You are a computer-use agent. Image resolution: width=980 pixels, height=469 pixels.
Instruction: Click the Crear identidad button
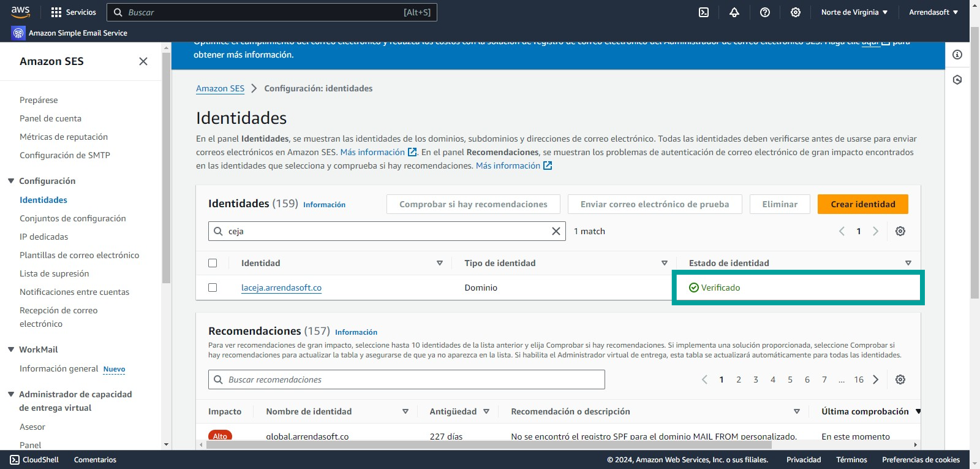tap(863, 204)
